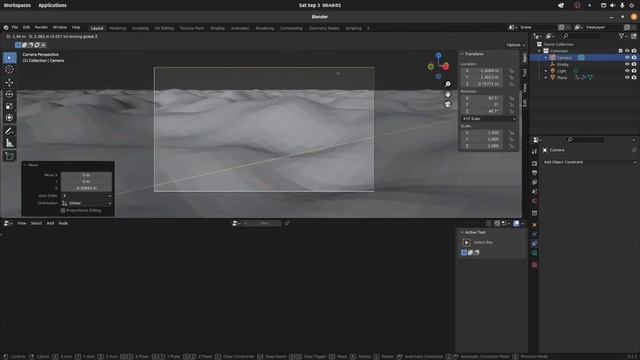Open the Scene properties tab icon
This screenshot has height=360, width=640.
click(x=534, y=191)
